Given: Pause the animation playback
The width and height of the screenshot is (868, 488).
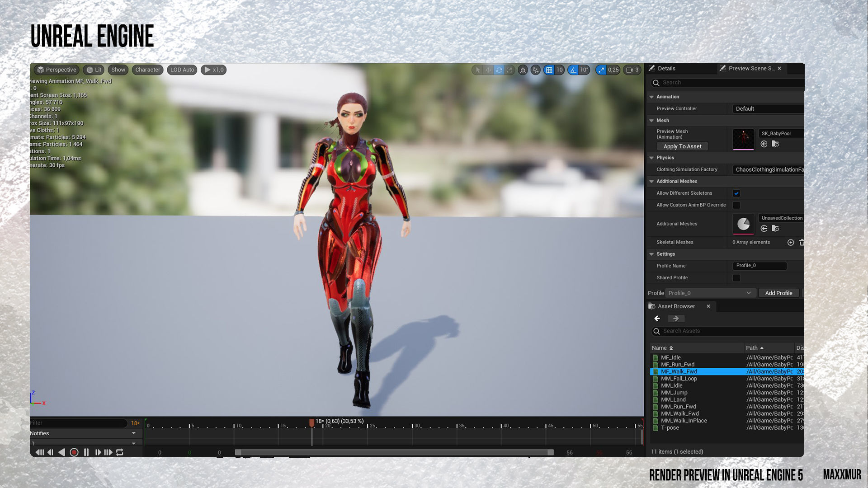Looking at the screenshot, I should pos(86,452).
